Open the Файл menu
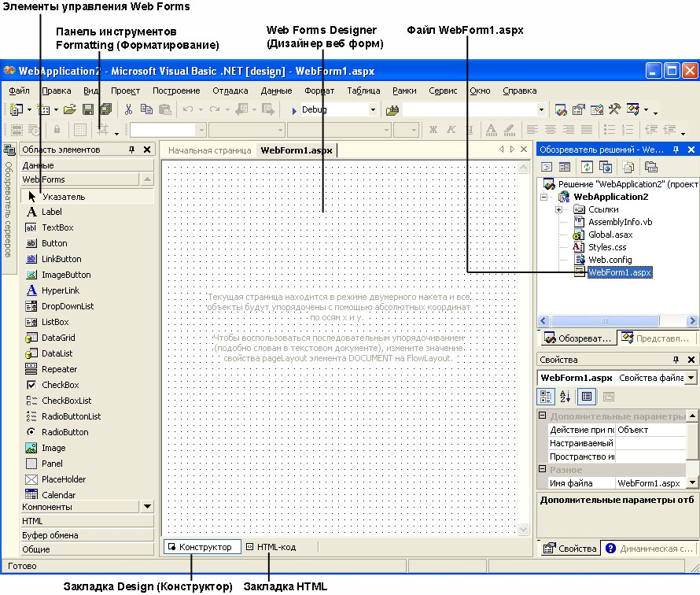This screenshot has height=595, width=700. pos(19,91)
